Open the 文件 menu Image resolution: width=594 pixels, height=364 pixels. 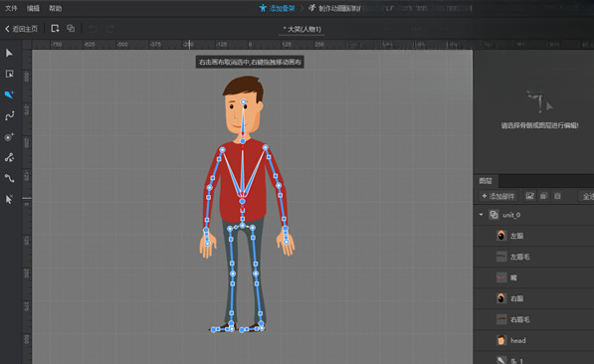click(11, 8)
